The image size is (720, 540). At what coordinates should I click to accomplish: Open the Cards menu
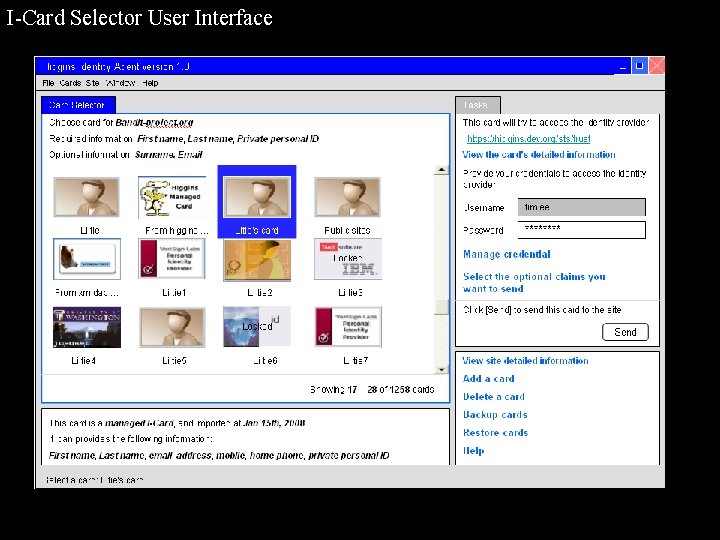coord(70,83)
